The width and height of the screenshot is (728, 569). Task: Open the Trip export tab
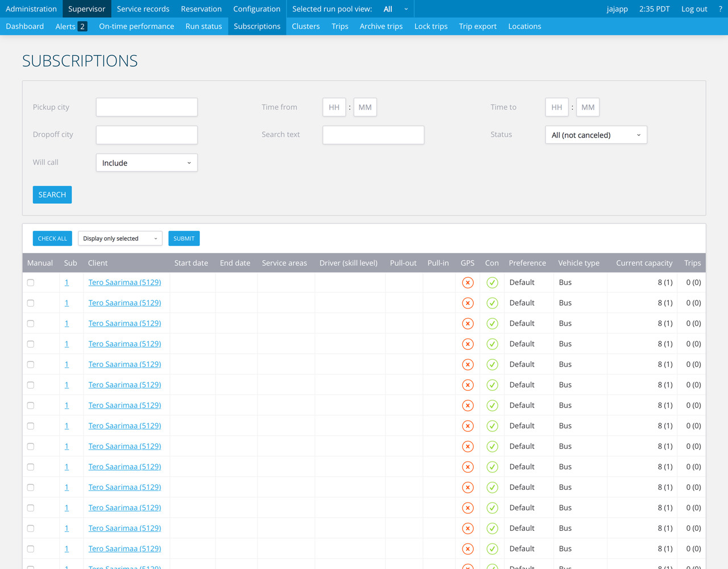(478, 26)
